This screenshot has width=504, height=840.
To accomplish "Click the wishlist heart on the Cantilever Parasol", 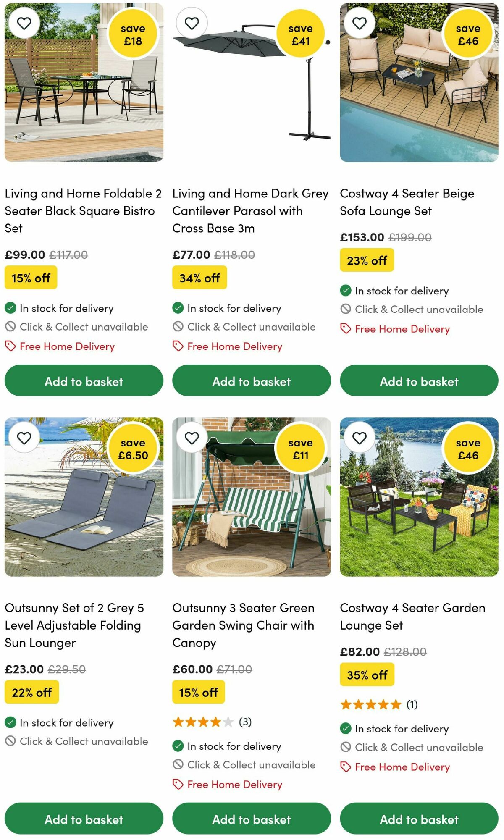I will [192, 23].
